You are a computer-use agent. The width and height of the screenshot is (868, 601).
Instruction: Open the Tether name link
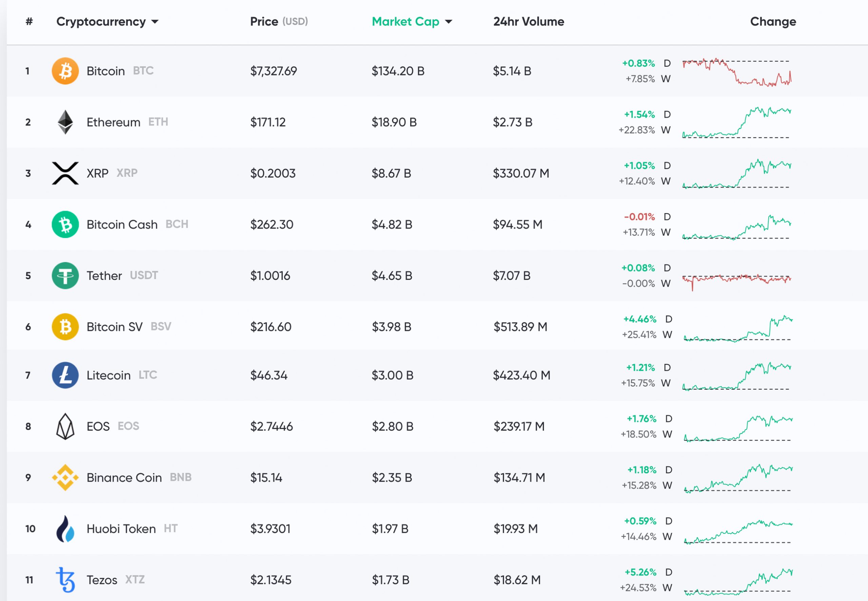tap(104, 276)
